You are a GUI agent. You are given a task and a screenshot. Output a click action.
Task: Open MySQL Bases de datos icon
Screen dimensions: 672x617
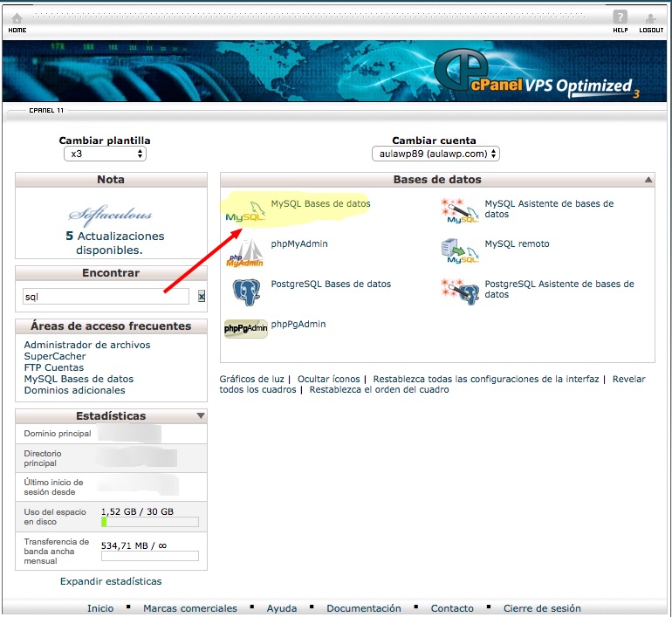pyautogui.click(x=245, y=211)
